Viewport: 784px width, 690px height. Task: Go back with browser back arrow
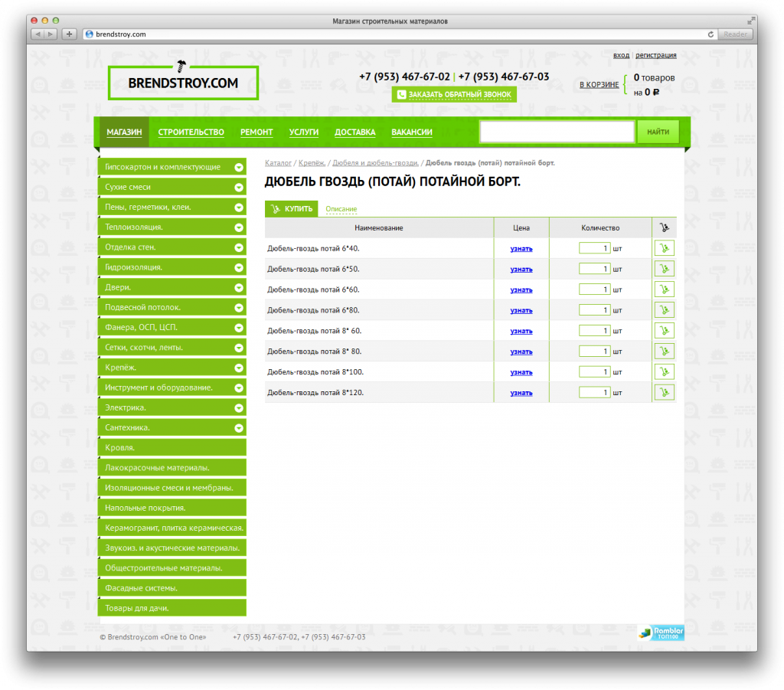[x=38, y=34]
